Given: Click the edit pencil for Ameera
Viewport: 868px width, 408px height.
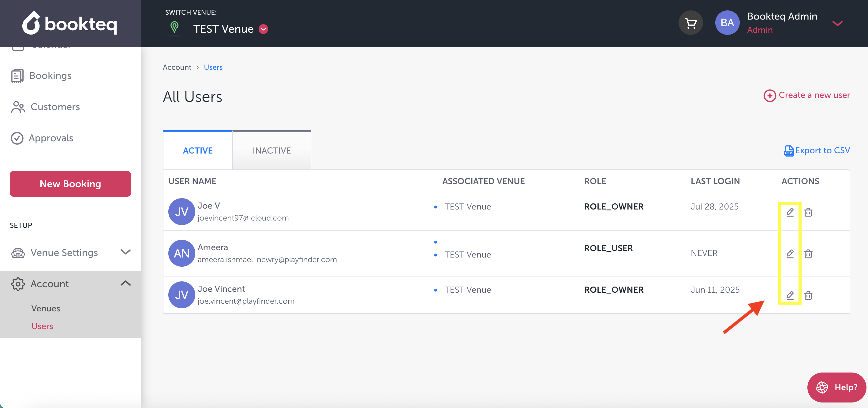Looking at the screenshot, I should click(790, 254).
